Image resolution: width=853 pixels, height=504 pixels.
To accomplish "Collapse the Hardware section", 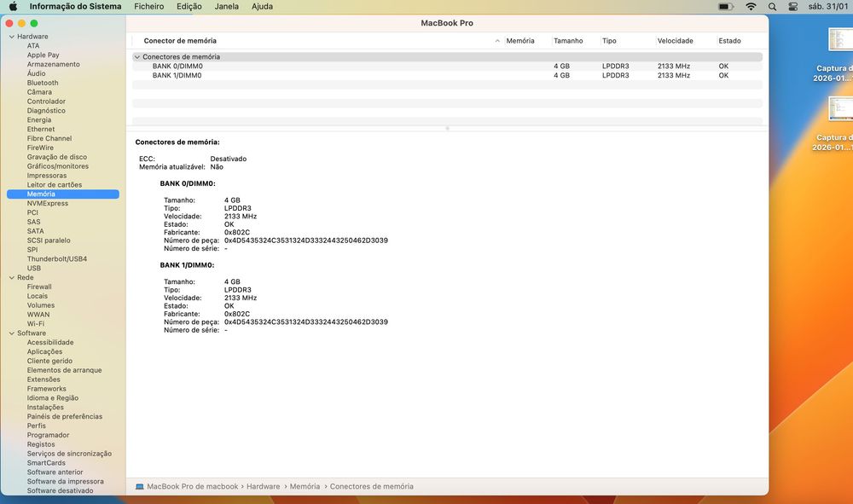I will point(11,37).
